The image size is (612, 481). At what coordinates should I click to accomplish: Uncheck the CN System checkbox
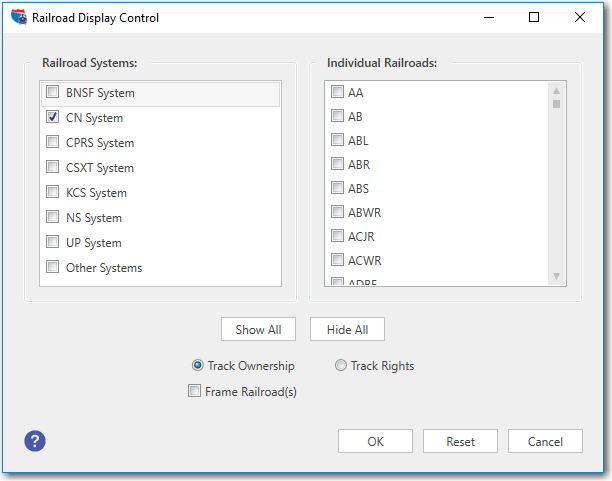pos(52,118)
